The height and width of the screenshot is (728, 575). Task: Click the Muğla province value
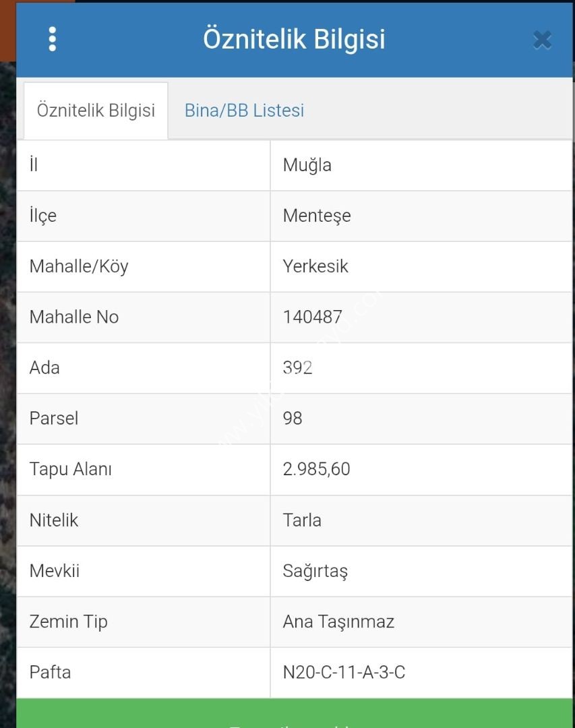click(307, 165)
